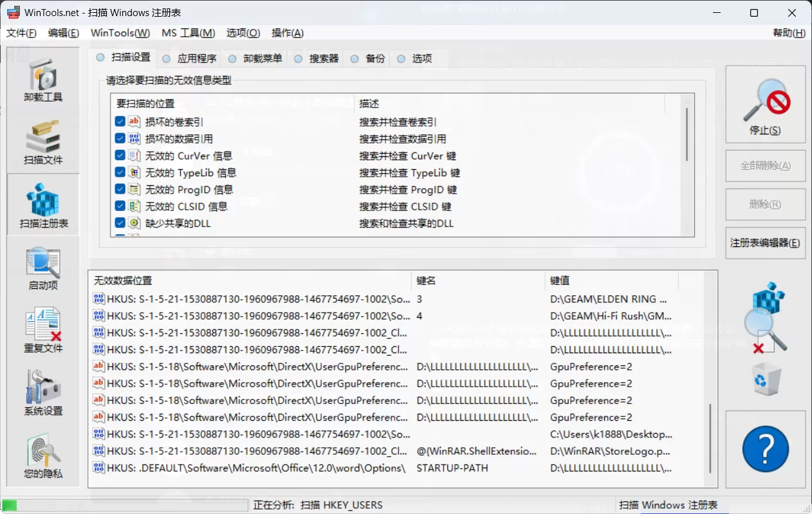
Task: Click the registry search magnifier icon
Action: pos(765,317)
